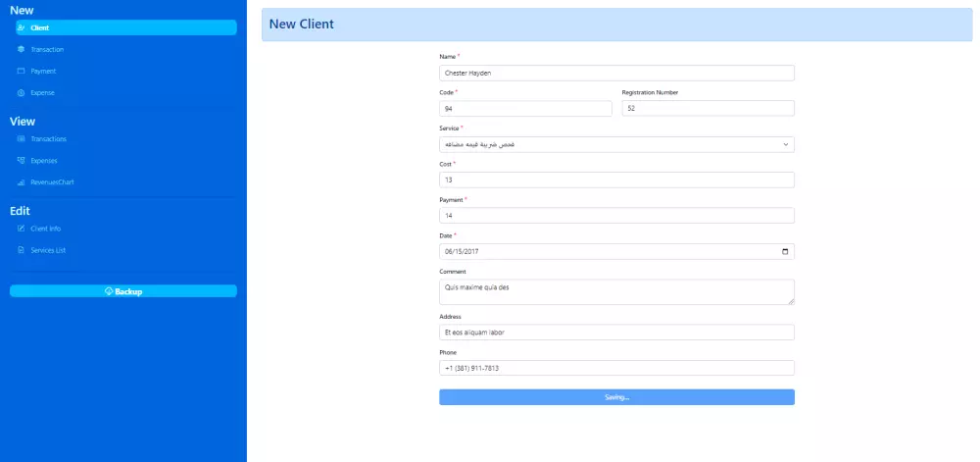The width and height of the screenshot is (980, 462).
Task: Click the Payment card icon
Action: pos(22,72)
